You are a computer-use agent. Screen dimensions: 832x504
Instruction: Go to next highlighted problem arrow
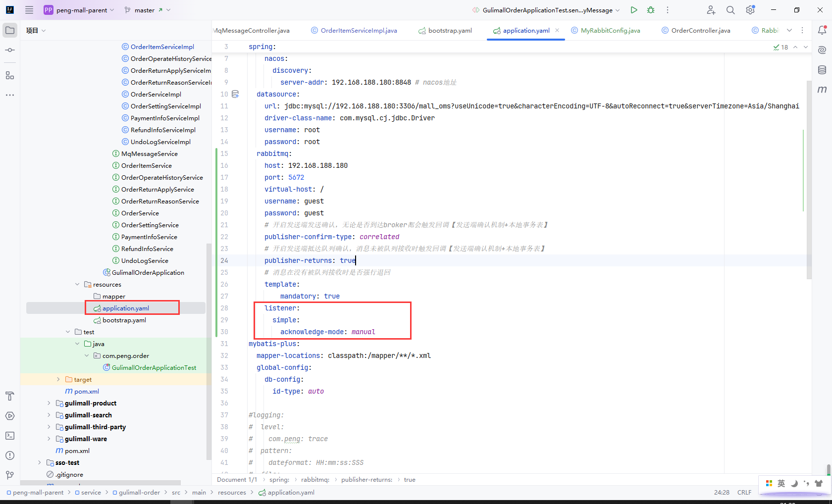point(806,47)
